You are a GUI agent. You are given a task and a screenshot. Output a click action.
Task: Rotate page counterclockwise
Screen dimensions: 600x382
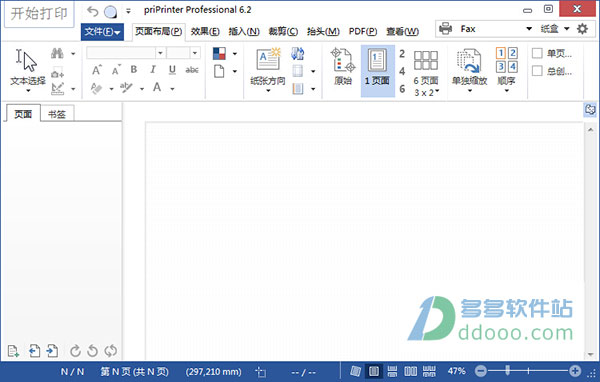(93, 351)
